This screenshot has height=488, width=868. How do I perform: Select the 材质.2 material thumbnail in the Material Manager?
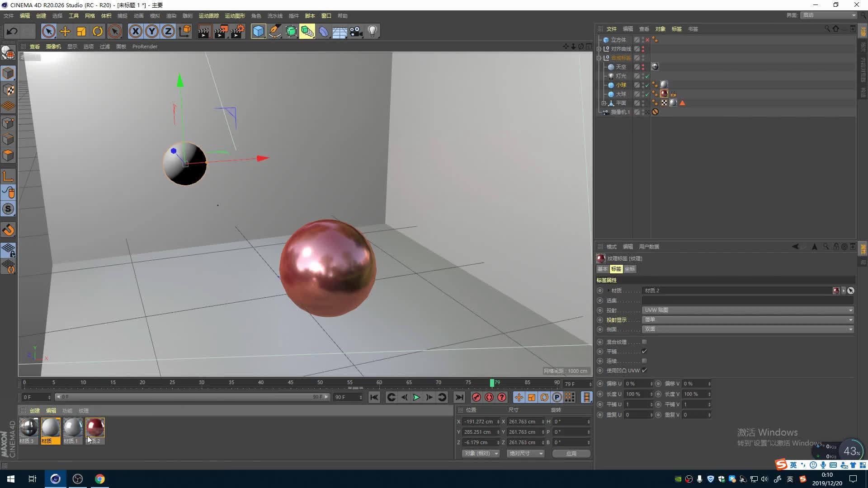[94, 427]
